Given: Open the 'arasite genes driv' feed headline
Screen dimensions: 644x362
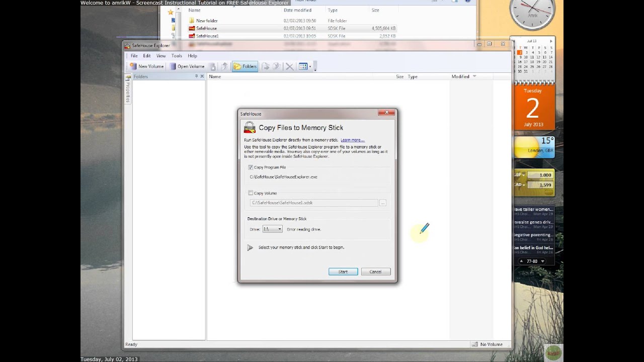Looking at the screenshot, I should point(533,222).
